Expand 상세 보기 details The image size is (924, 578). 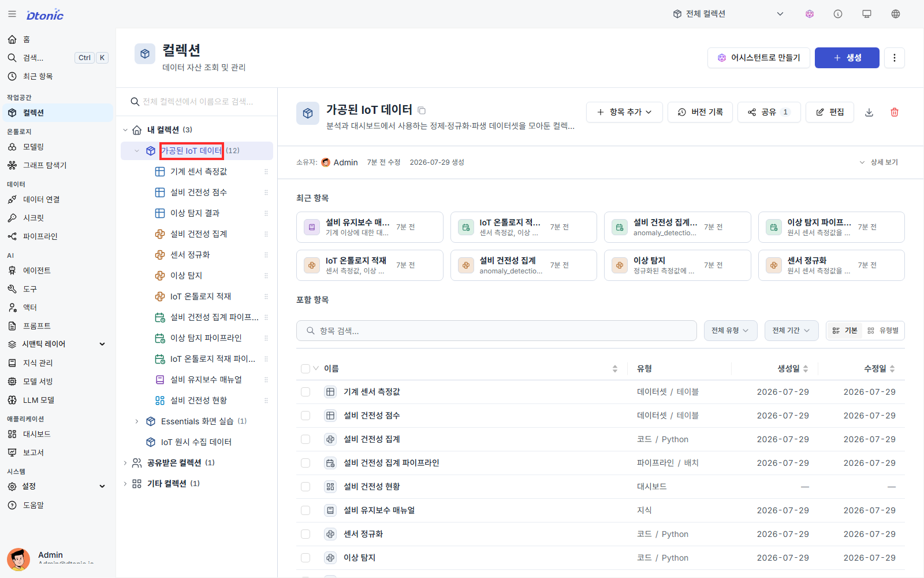[x=879, y=162]
